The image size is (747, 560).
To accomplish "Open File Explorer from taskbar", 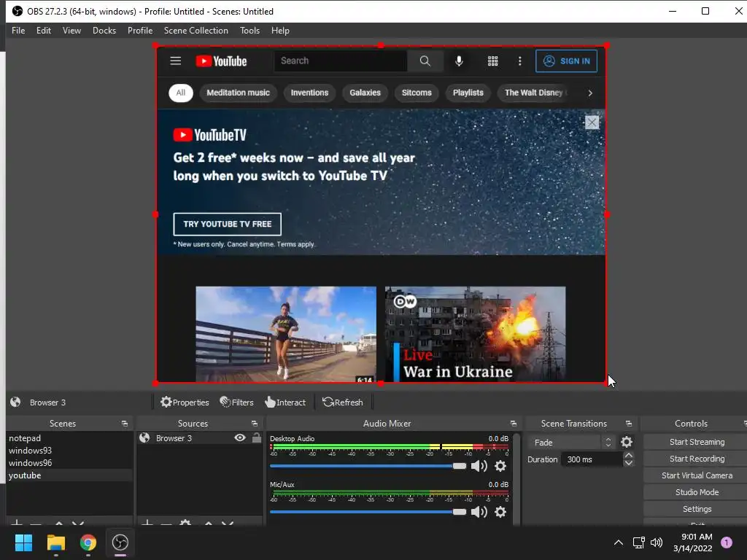I will [x=55, y=542].
